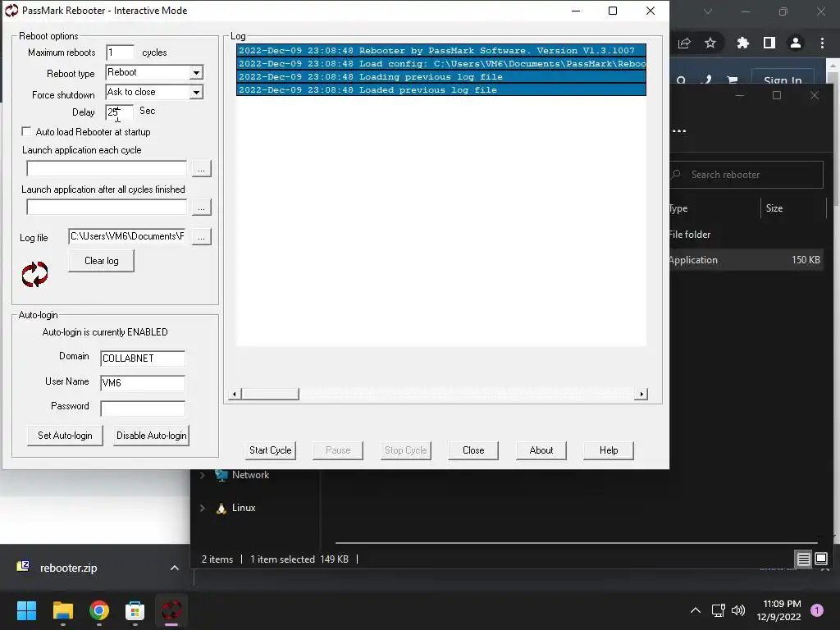
Task: Browse for application after cycles finished
Action: click(x=202, y=208)
